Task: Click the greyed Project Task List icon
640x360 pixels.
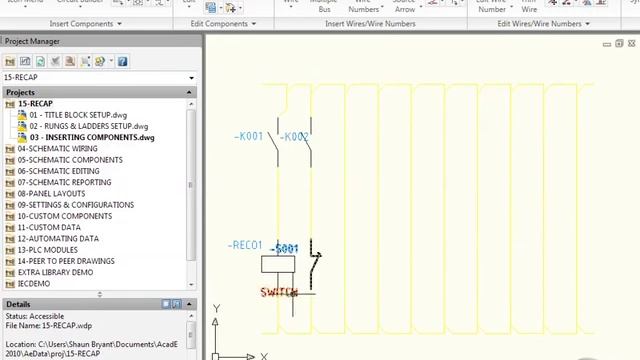Action: coord(55,62)
